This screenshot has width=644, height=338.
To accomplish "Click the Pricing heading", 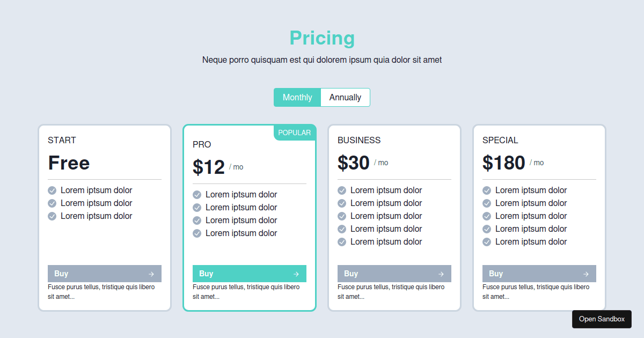I will 321,38.
